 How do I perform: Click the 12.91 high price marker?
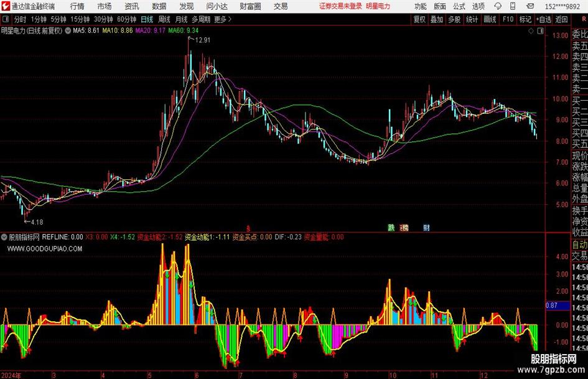tap(202, 40)
